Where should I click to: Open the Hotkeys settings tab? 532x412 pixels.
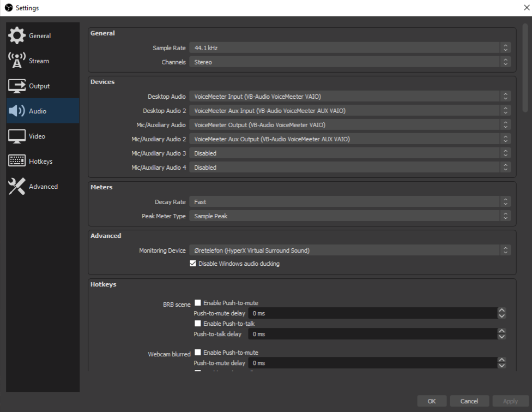coord(43,161)
